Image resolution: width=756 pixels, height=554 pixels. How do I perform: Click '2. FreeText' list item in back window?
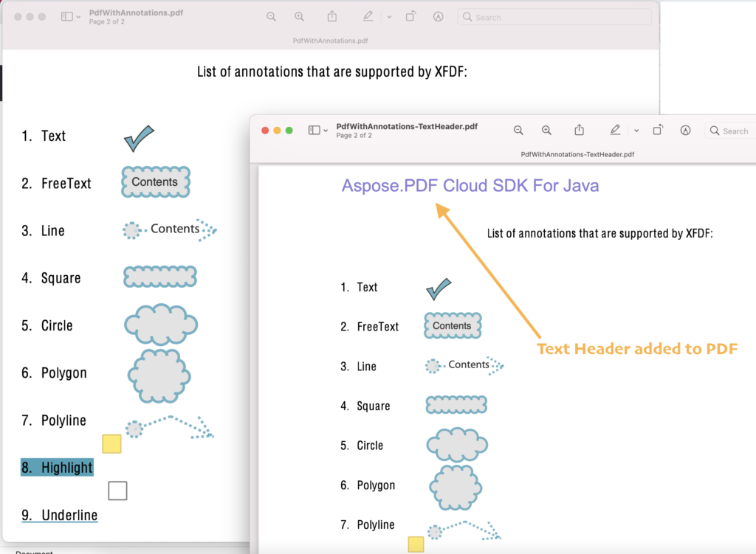tap(56, 183)
